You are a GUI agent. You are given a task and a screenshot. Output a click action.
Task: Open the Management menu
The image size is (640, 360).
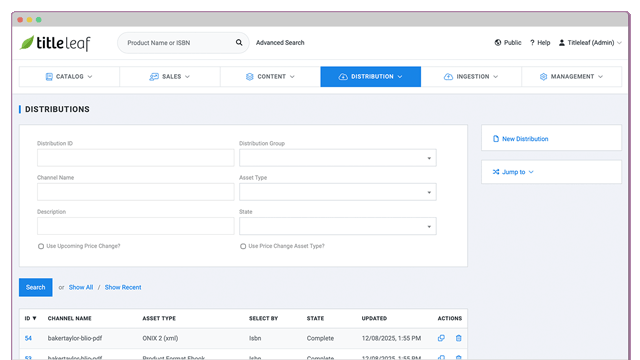point(571,77)
